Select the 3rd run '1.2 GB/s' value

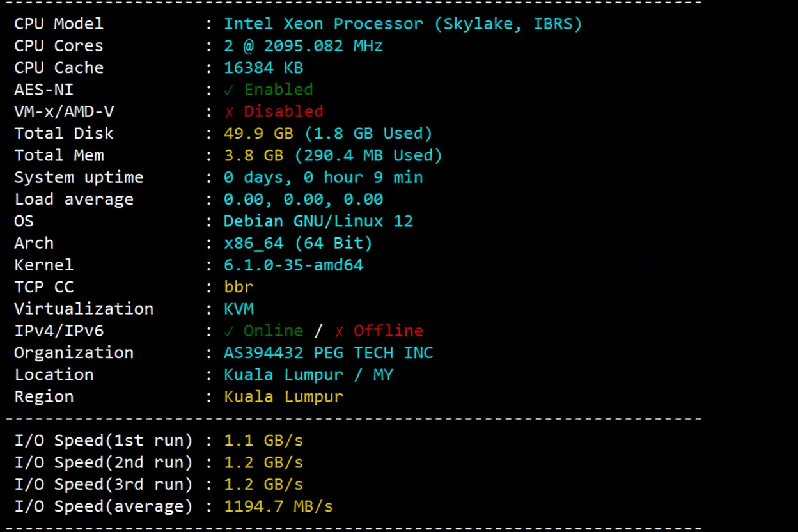tap(263, 485)
